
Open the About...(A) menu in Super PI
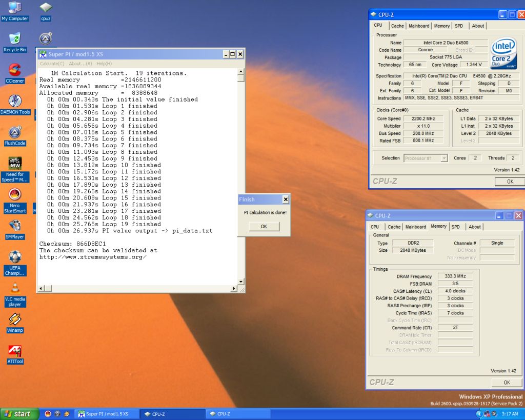tap(80, 64)
